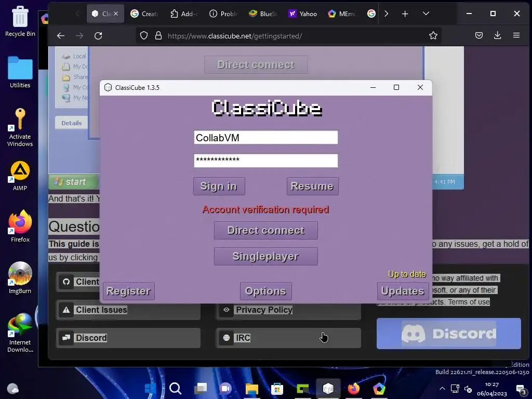Click ClassiCube title bar cube icon
Image resolution: width=532 pixels, height=399 pixels.
pos(108,87)
